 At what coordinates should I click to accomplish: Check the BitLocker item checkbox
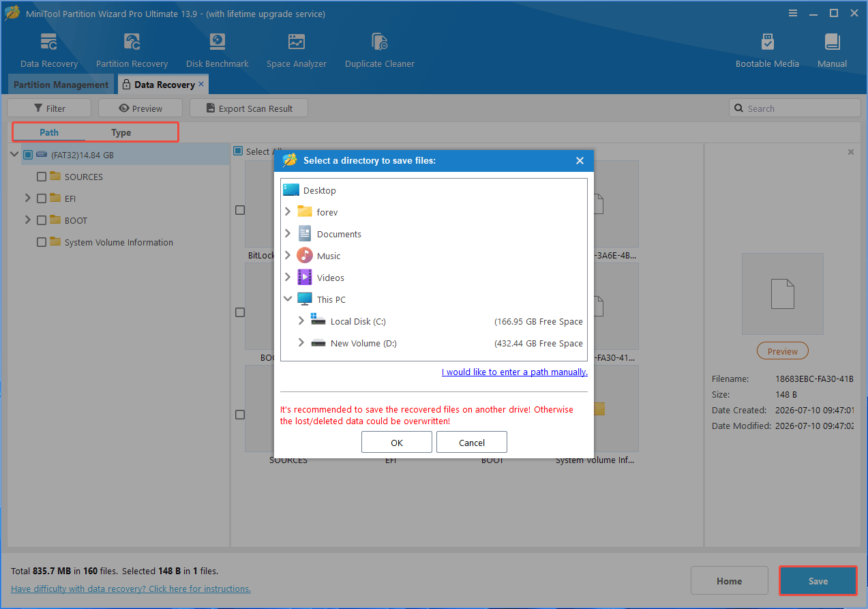[x=240, y=210]
